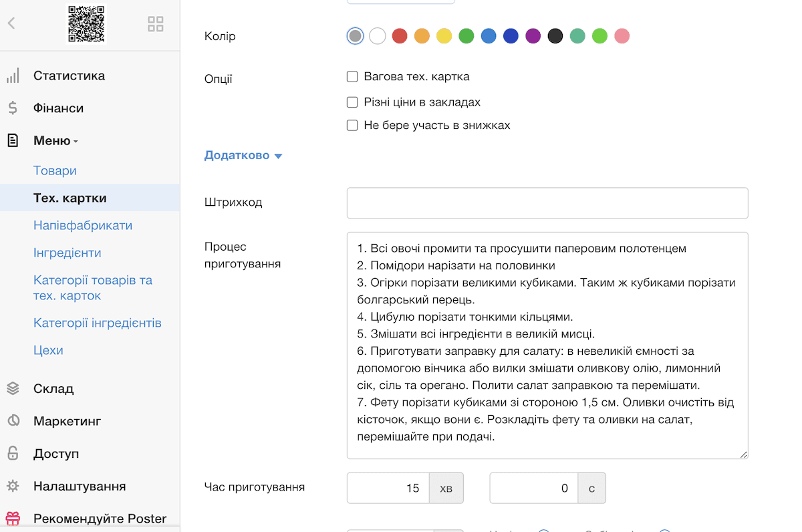
Task: Pick the yellow color swatch
Action: click(444, 36)
